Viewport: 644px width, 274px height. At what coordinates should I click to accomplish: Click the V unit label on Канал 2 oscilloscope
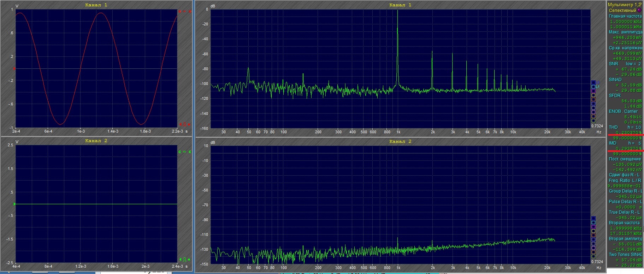(17, 142)
